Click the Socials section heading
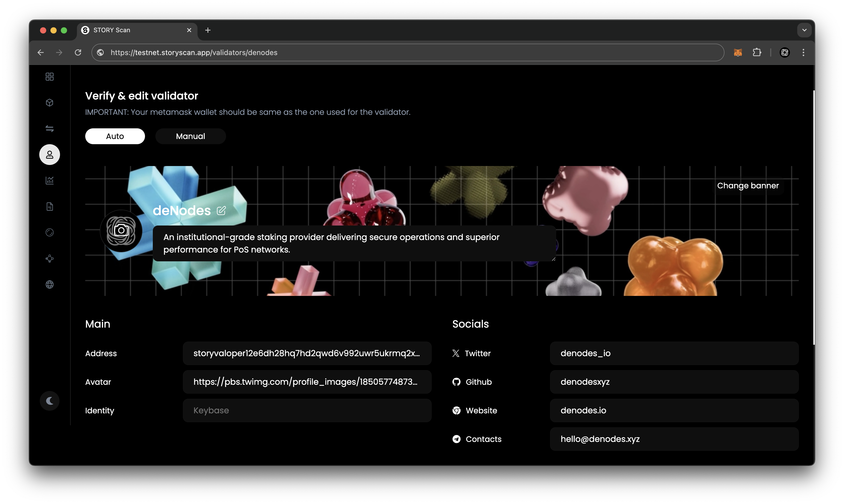Viewport: 844px width, 504px height. 470,324
